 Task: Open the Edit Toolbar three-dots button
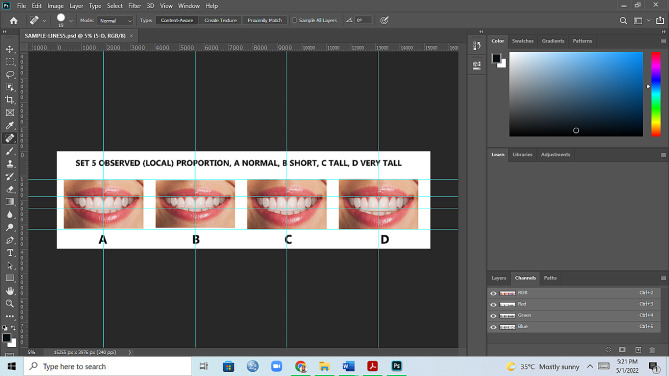point(9,316)
